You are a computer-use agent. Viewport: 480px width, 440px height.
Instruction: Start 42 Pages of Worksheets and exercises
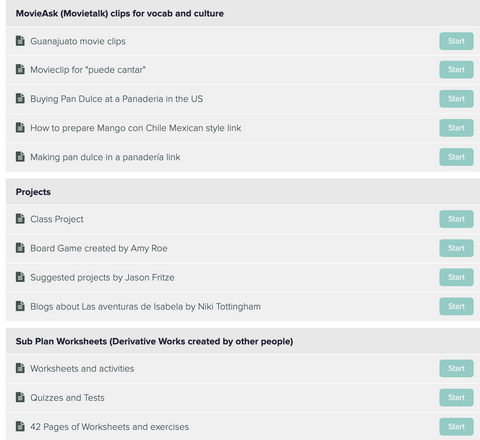(x=456, y=427)
